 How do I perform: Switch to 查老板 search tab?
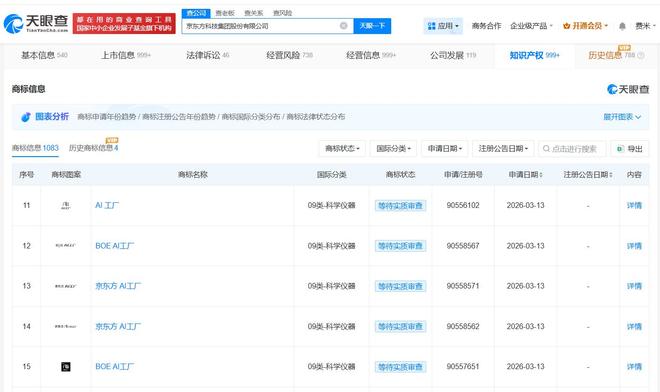click(225, 13)
